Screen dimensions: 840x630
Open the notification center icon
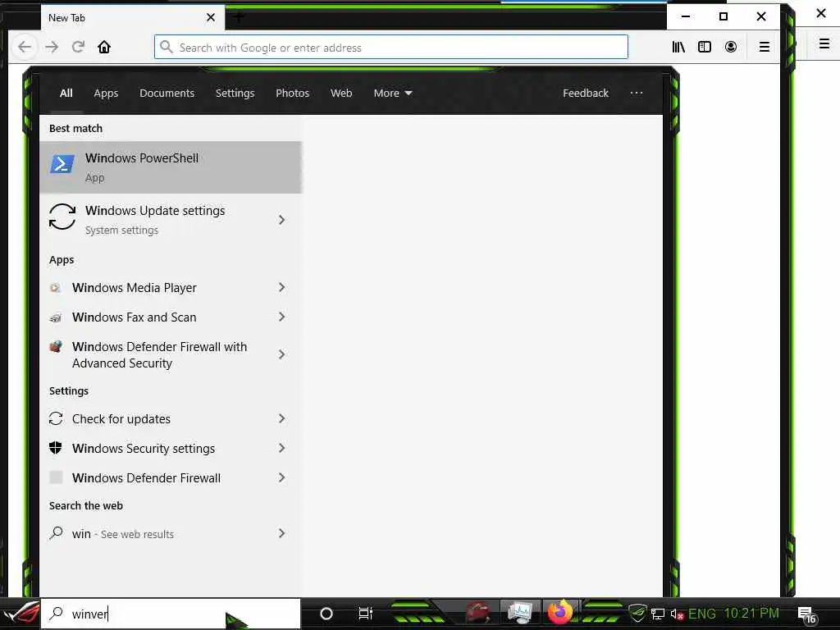click(x=807, y=615)
